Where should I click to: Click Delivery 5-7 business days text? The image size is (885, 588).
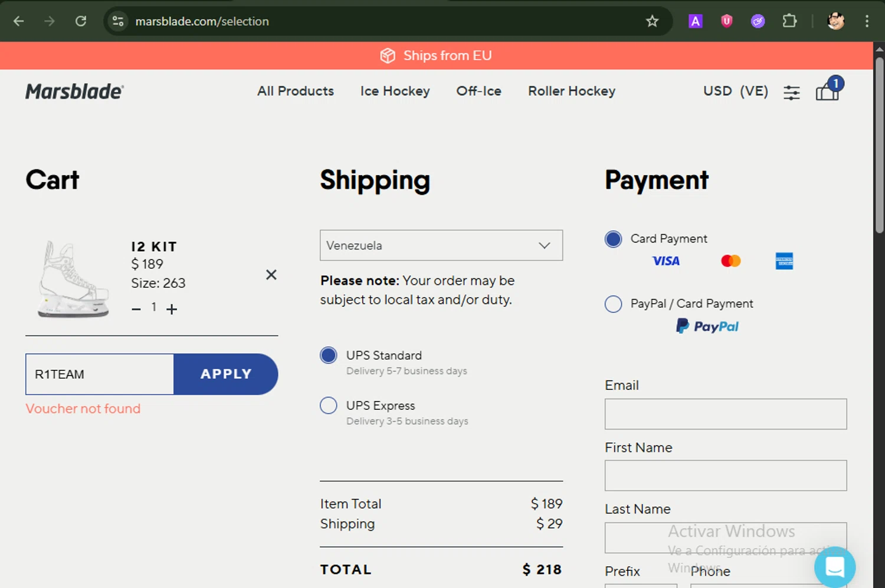click(x=407, y=371)
